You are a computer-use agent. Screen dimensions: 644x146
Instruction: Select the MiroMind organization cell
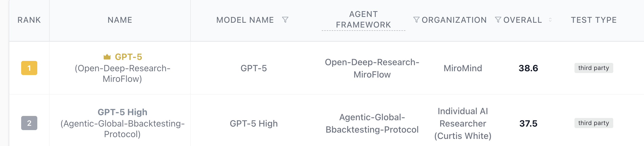tap(463, 68)
